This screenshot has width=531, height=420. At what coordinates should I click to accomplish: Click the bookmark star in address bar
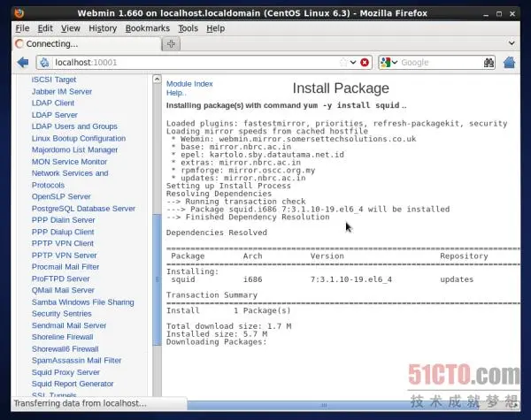[343, 62]
